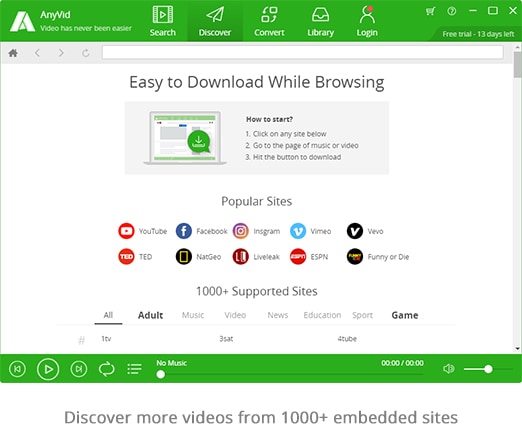Open the TED site icon
The width and height of the screenshot is (522, 424).
pos(126,256)
